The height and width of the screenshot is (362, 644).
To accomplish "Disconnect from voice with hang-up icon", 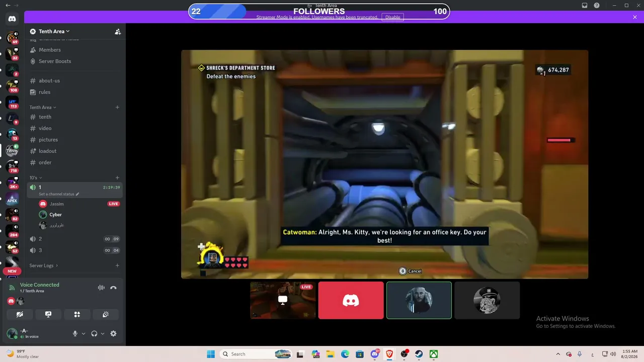I will point(113,288).
